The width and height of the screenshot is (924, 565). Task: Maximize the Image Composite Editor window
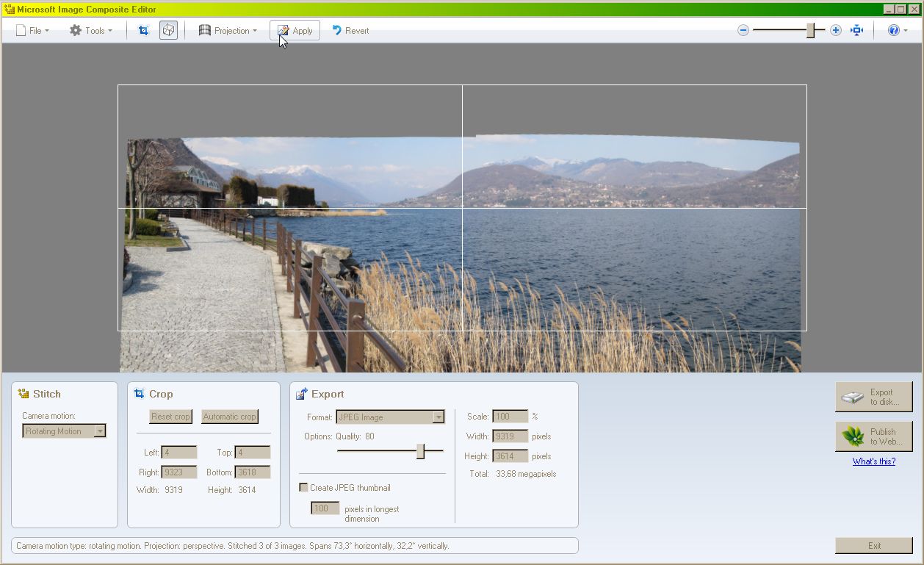901,10
